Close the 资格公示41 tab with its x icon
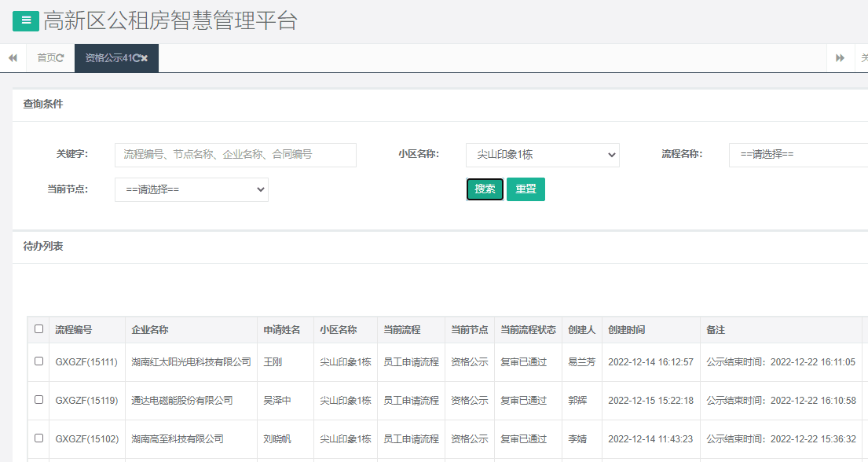 tap(145, 57)
